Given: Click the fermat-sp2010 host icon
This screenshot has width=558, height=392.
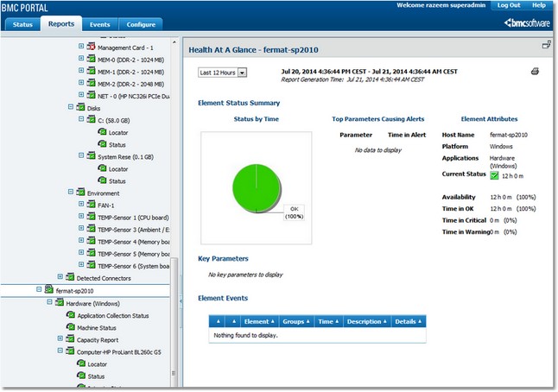Looking at the screenshot, I should pyautogui.click(x=48, y=291).
